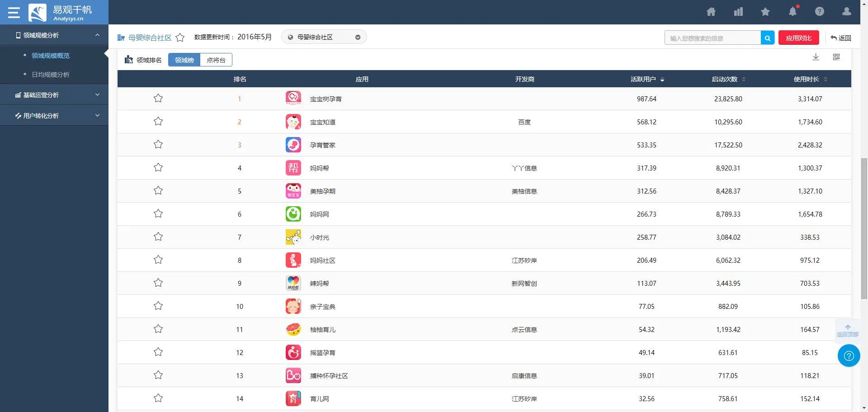The image size is (868, 412).
Task: Click the 返回 back link
Action: [841, 38]
